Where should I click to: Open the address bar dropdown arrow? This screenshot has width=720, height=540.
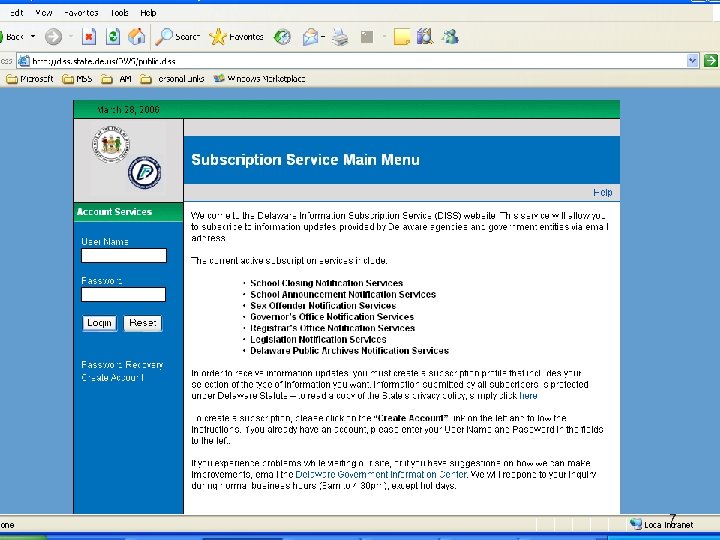coord(692,60)
